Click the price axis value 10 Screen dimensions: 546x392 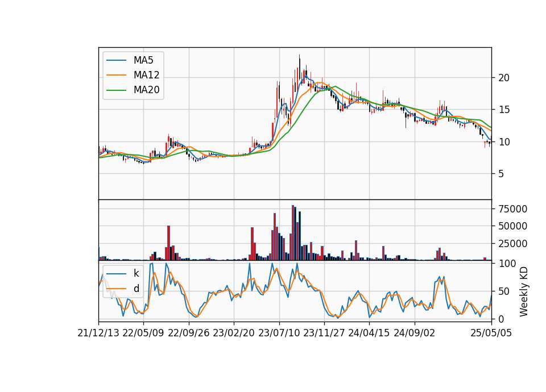point(504,142)
